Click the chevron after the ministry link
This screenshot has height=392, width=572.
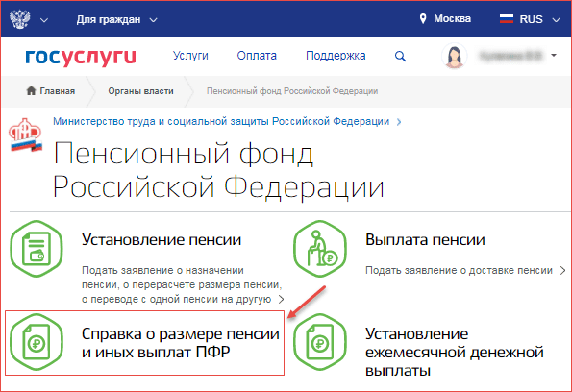pos(399,122)
